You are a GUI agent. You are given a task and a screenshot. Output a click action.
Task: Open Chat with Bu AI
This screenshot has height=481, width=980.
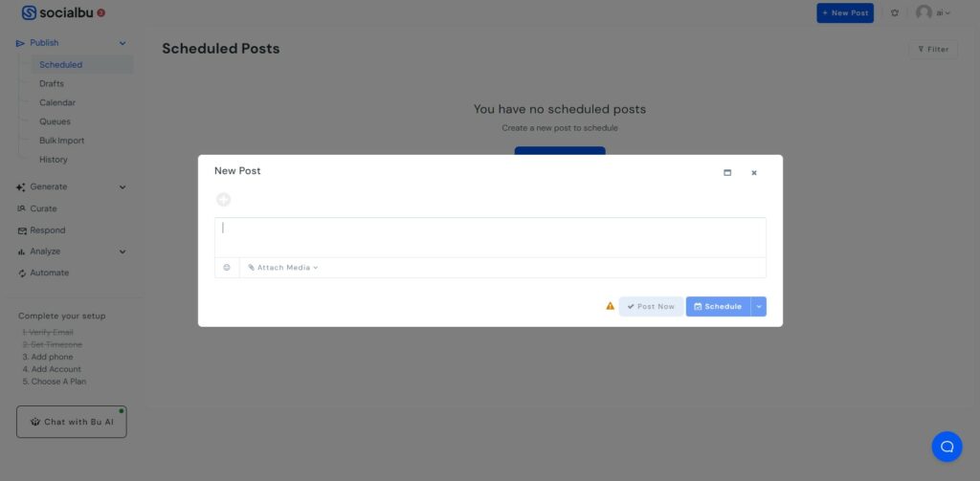click(x=72, y=422)
